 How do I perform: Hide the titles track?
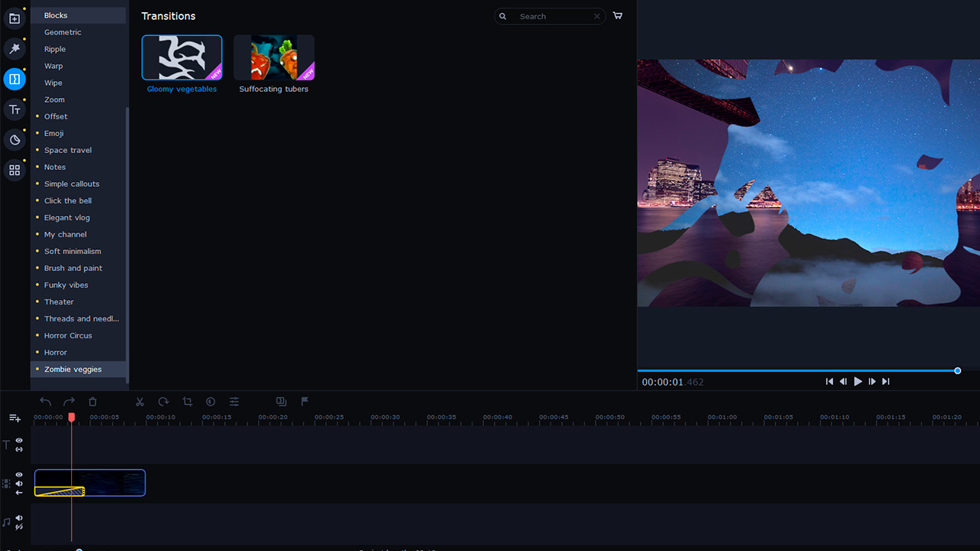(18, 441)
